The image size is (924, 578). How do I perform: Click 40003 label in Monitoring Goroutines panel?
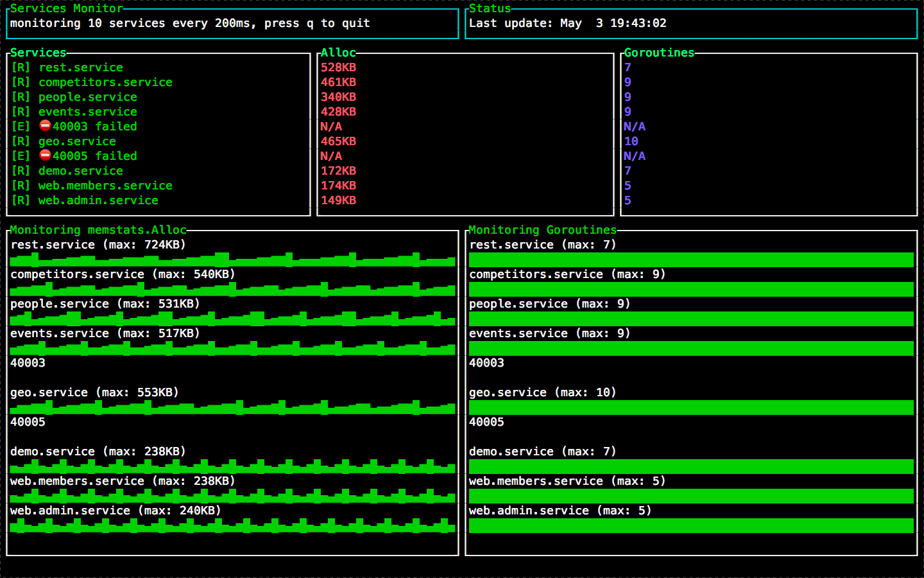click(x=486, y=363)
